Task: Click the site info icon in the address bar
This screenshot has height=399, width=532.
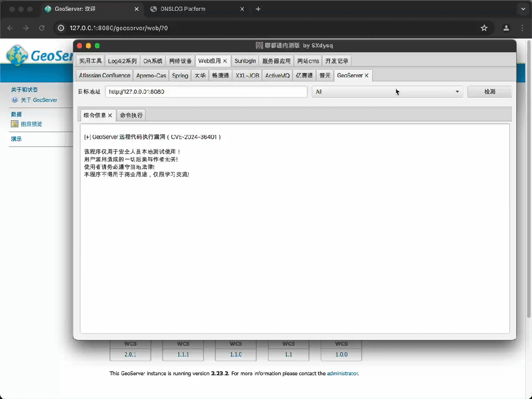Action: tap(61, 28)
